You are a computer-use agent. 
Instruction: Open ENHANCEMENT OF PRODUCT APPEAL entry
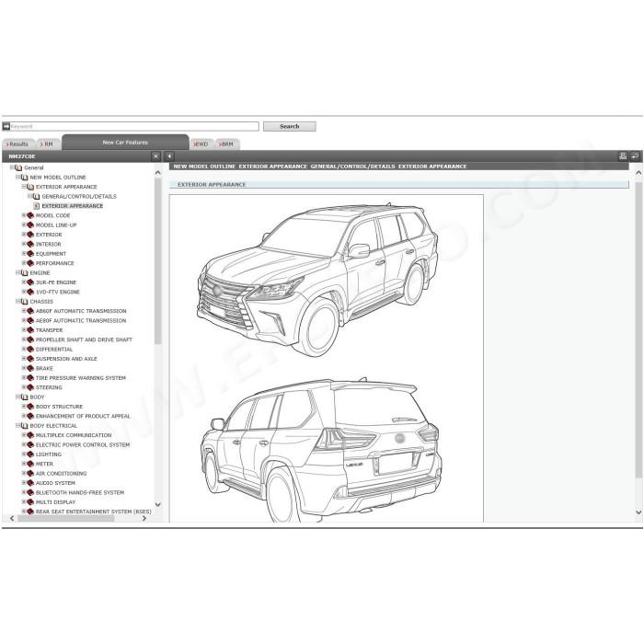[83, 416]
